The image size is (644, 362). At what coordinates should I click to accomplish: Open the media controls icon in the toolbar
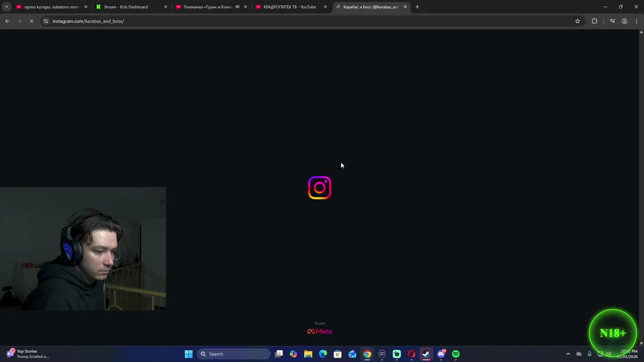(x=612, y=21)
